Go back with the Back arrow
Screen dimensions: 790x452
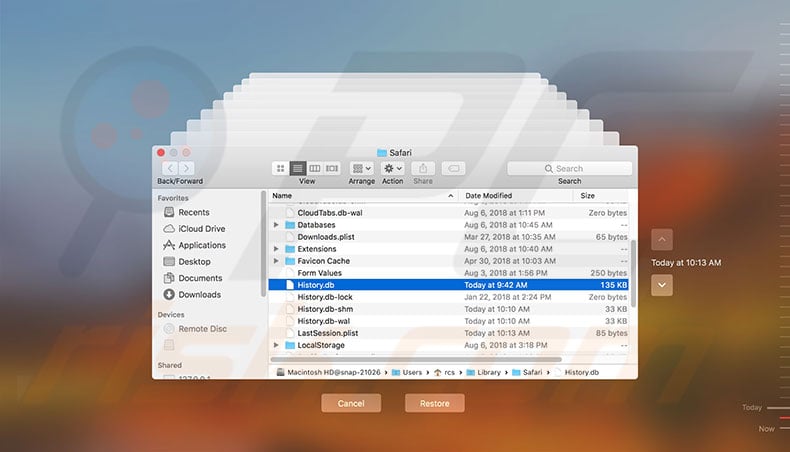(170, 168)
